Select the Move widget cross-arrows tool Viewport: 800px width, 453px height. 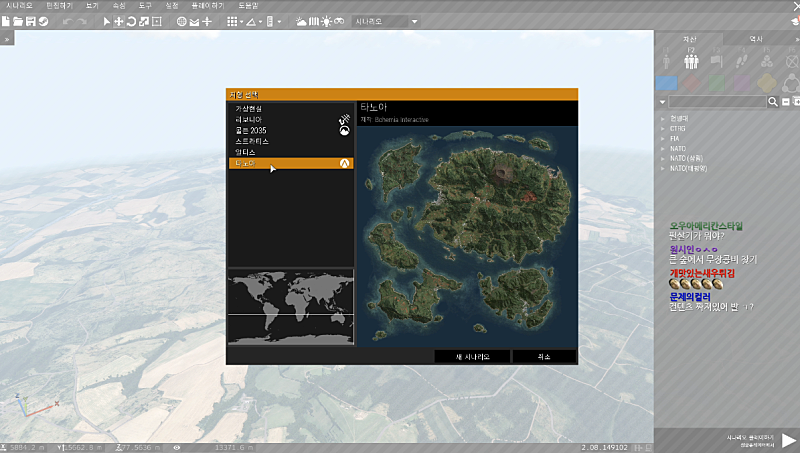tap(119, 21)
